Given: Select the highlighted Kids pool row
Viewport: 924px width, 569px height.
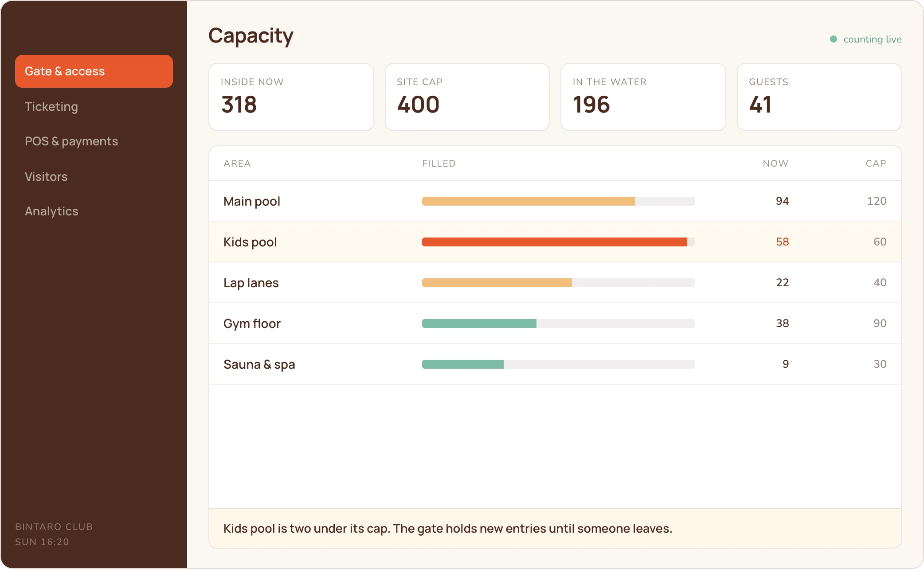Looking at the screenshot, I should click(x=555, y=242).
